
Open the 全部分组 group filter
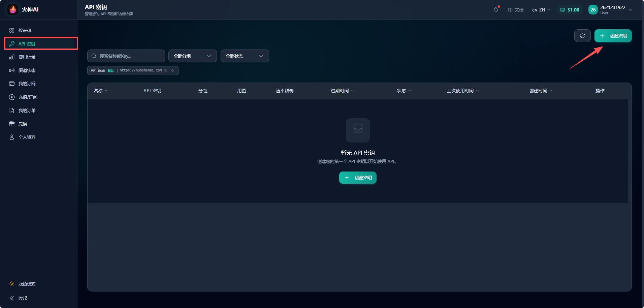pos(193,56)
